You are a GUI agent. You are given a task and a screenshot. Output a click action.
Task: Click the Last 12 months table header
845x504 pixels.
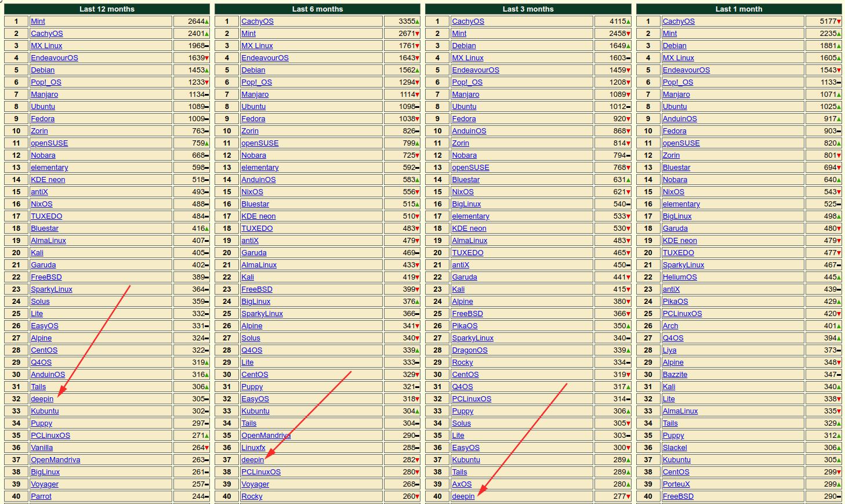click(107, 9)
